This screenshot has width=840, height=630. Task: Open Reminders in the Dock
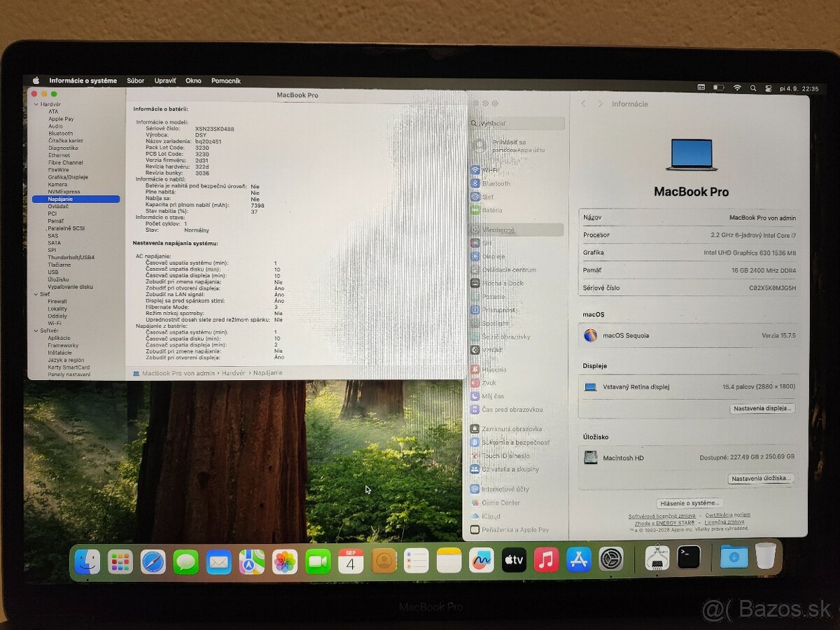[416, 561]
